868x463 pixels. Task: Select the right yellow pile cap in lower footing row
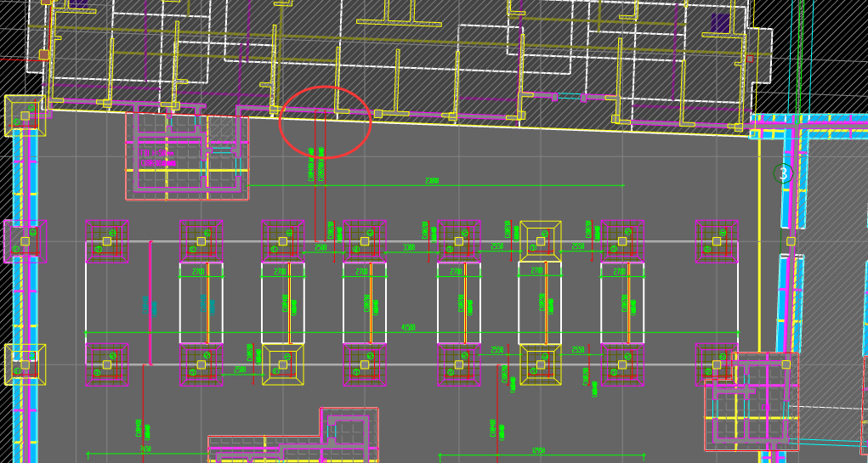[541, 364]
